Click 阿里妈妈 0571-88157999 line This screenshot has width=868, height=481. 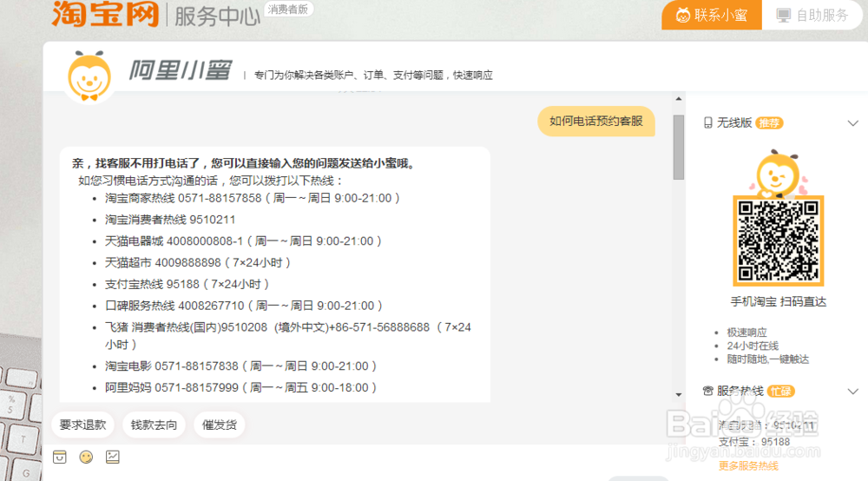pyautogui.click(x=240, y=387)
